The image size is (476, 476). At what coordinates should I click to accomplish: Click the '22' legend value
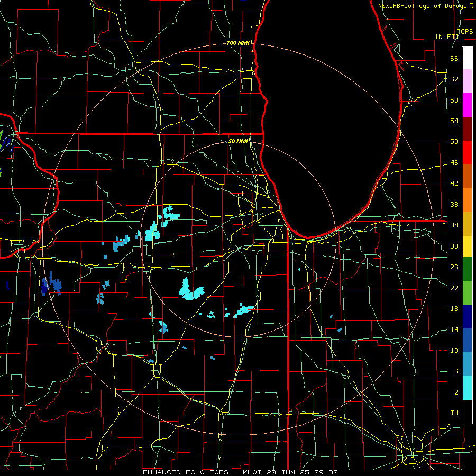[454, 288]
